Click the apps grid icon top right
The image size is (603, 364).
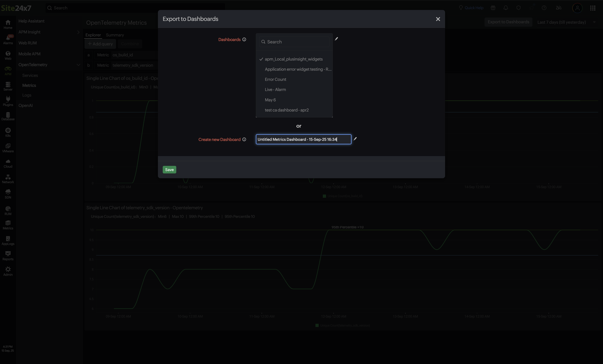coord(593,8)
